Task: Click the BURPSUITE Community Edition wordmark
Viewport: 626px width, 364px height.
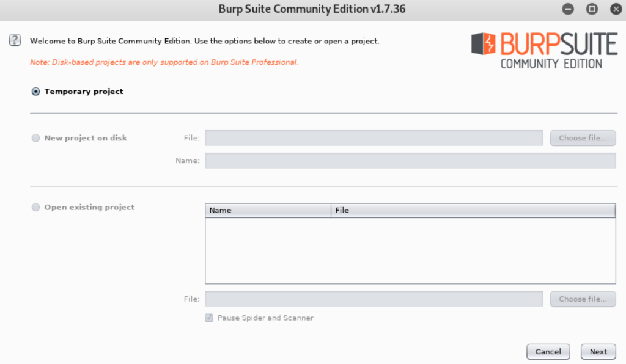Action: [559, 50]
